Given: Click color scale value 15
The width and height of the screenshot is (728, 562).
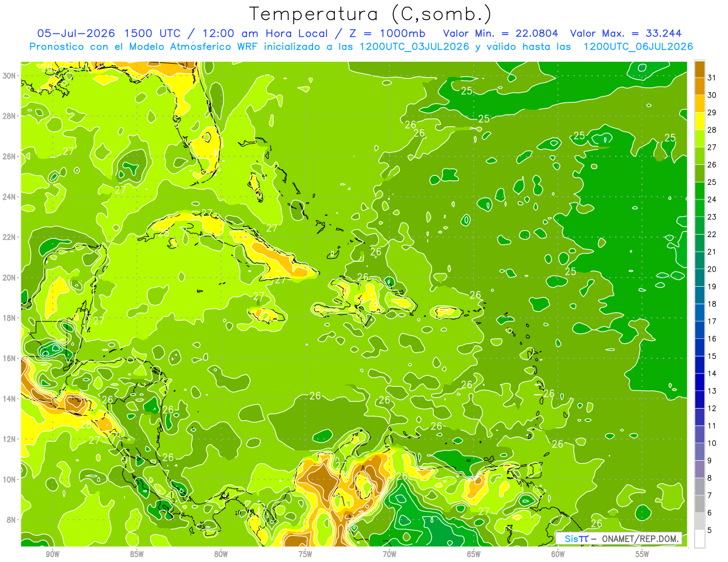Looking at the screenshot, I should 712,356.
